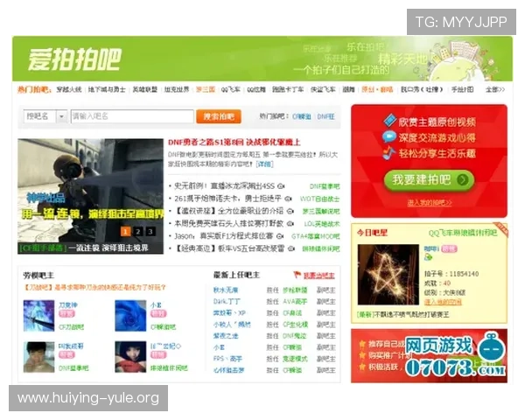Open the LOL bar link beside 石头人 article
Screen dimensions: 525x420
click(x=322, y=224)
